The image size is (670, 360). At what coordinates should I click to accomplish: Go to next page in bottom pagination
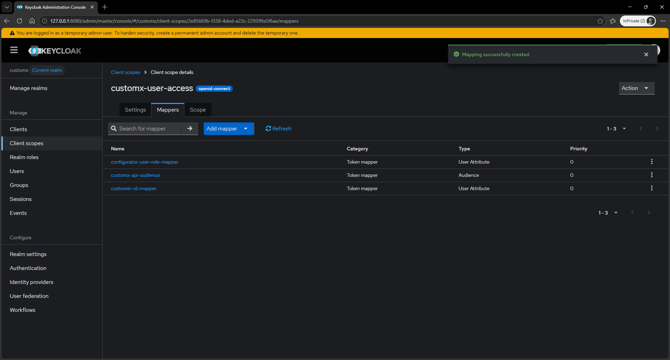(x=649, y=213)
